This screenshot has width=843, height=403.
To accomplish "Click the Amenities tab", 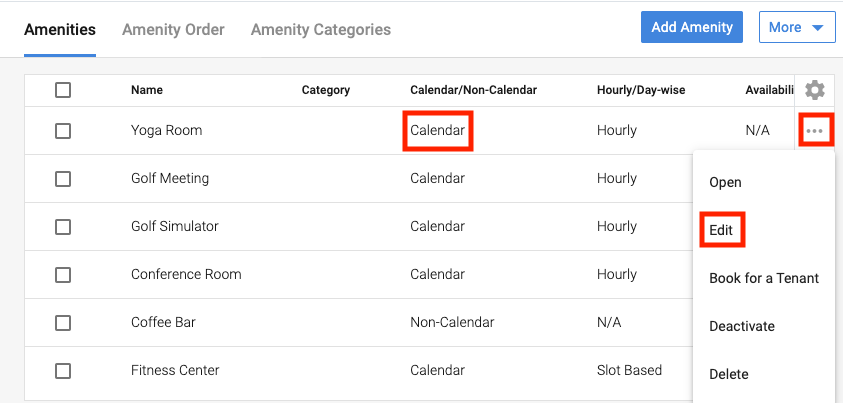I will point(60,30).
